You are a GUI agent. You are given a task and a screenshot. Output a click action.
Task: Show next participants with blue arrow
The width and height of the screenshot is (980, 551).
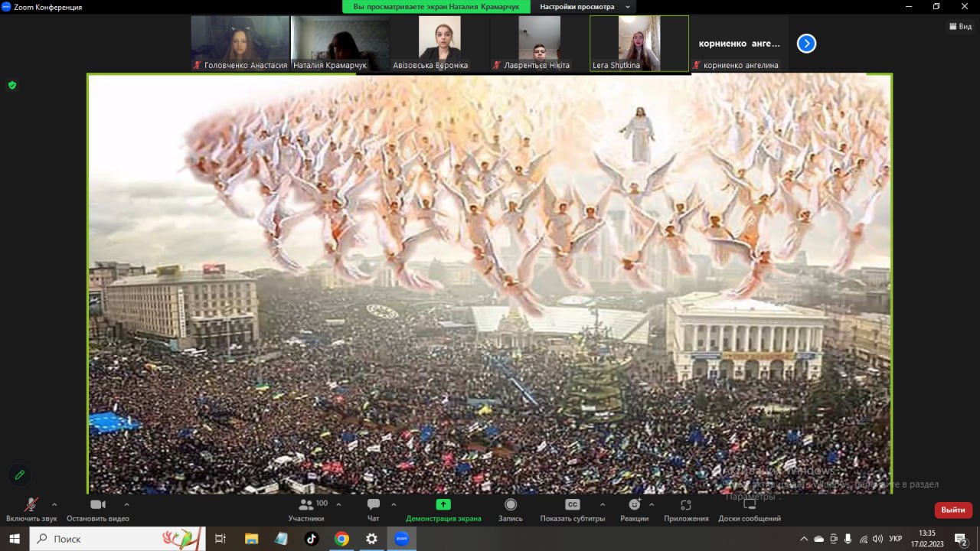point(806,44)
